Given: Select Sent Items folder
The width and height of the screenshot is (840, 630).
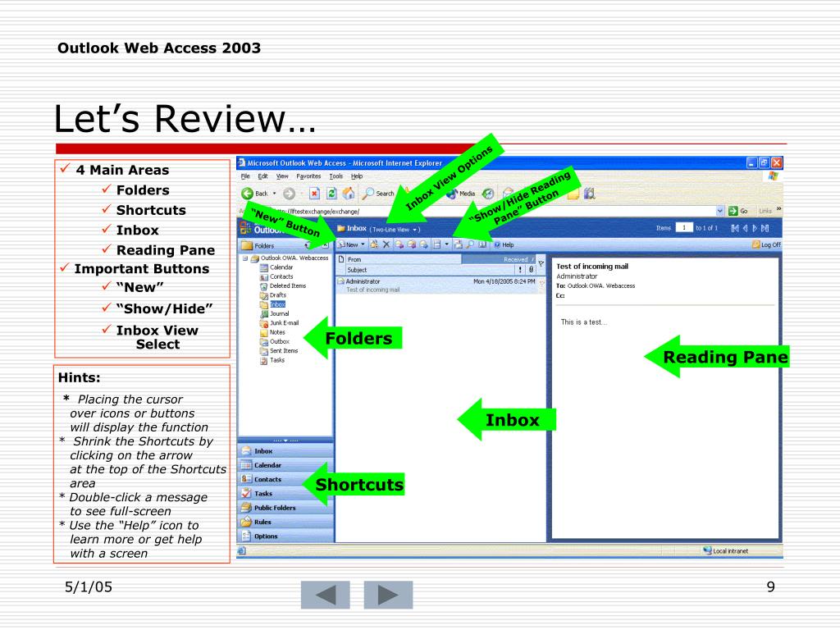Looking at the screenshot, I should 279,351.
